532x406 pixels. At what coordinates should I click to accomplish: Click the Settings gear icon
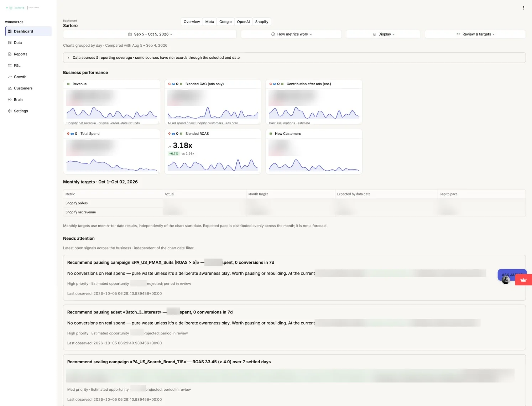[x=10, y=111]
